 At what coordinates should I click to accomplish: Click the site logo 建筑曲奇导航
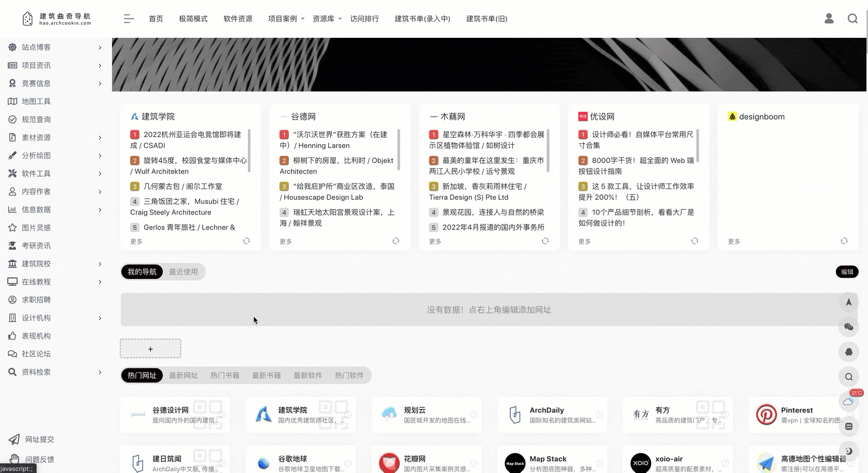57,19
